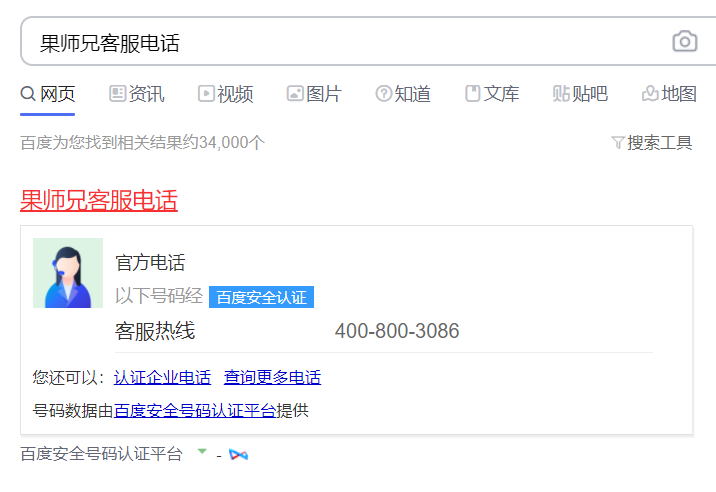
Task: Click the blue bowtie logo icon
Action: pos(238,455)
